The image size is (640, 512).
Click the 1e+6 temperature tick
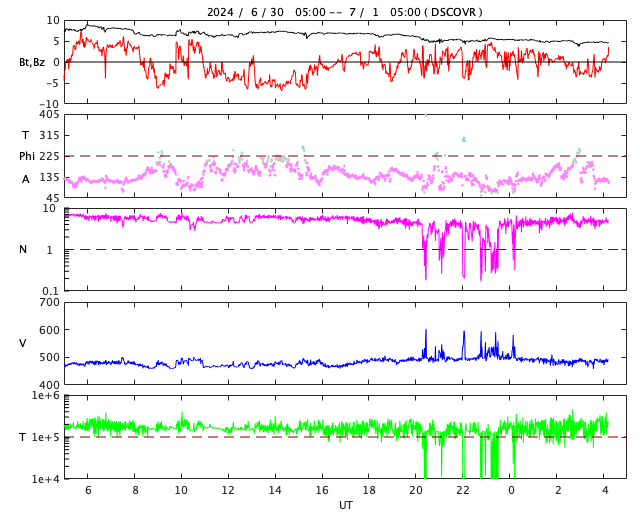pyautogui.click(x=46, y=395)
